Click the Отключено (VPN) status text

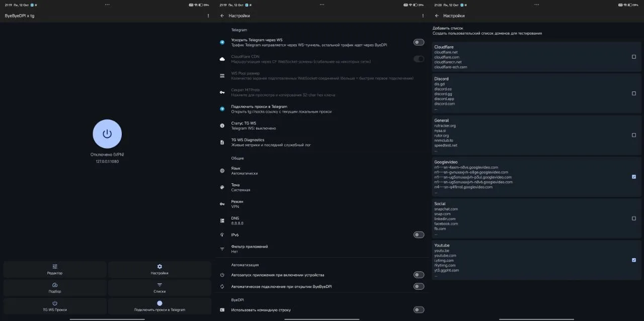107,154
